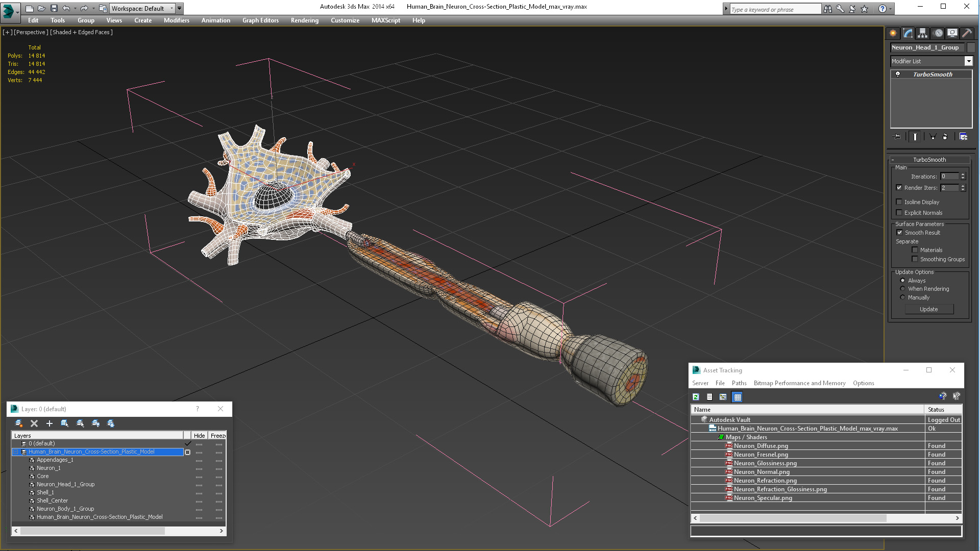Expand the Maps / Shaders tree in Asset Tracking
The height and width of the screenshot is (551, 980).
tap(716, 437)
